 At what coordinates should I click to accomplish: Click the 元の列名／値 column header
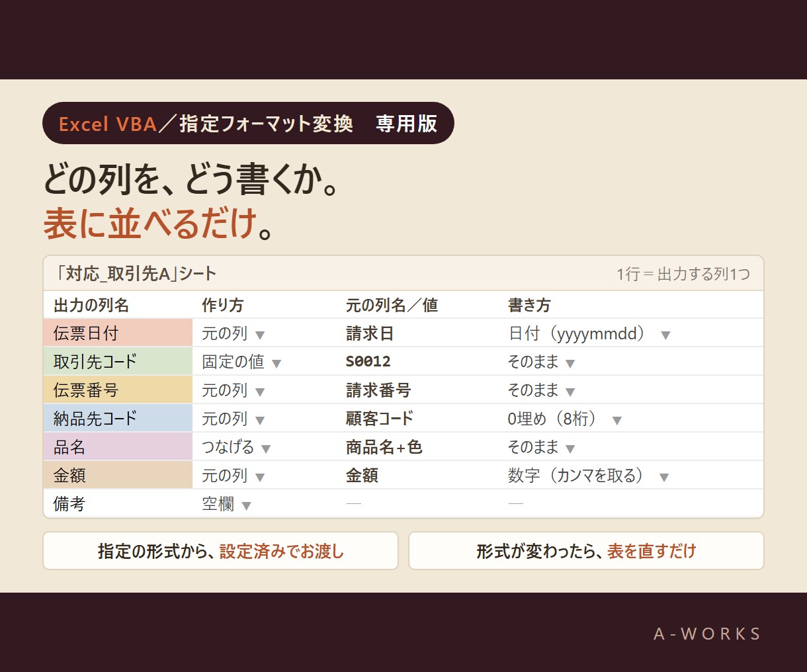(392, 306)
